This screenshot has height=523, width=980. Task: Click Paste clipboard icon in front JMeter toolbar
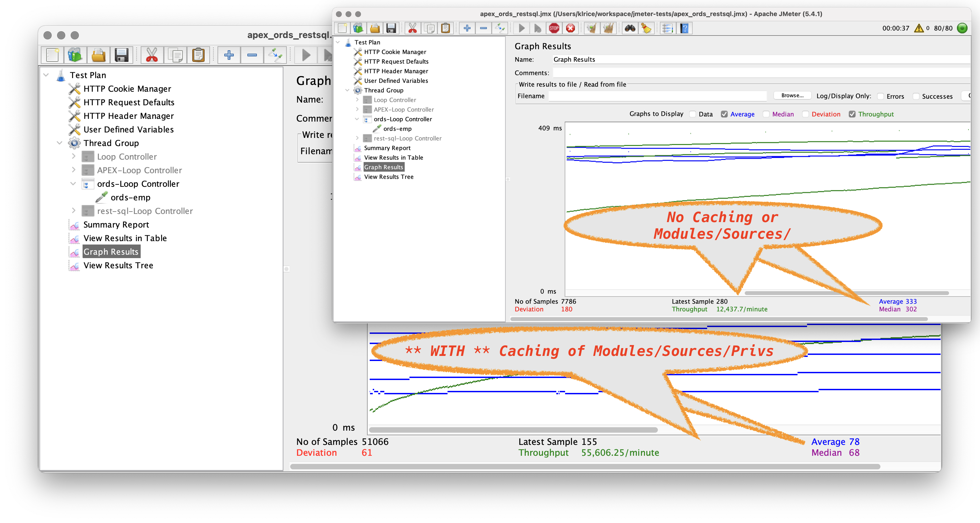445,28
